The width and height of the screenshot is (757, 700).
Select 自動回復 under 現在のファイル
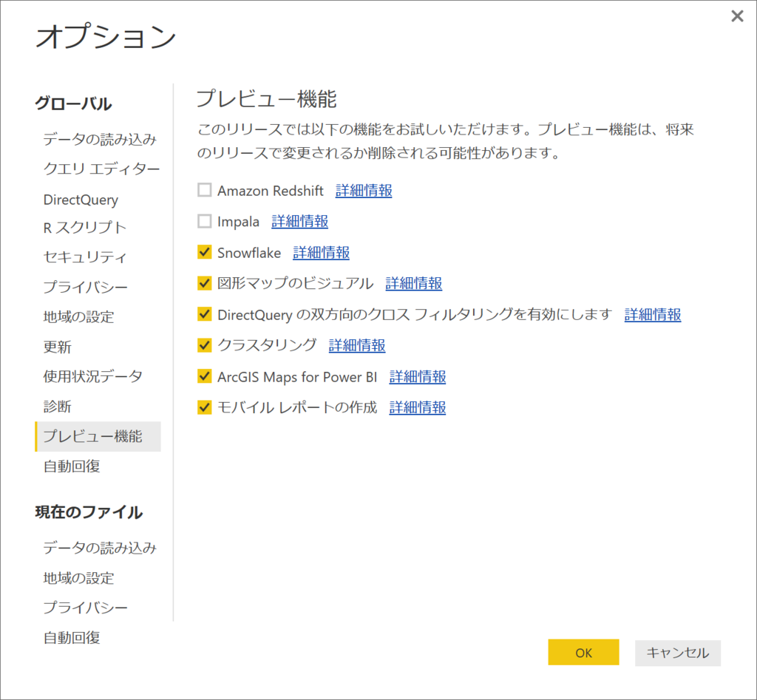[x=72, y=638]
